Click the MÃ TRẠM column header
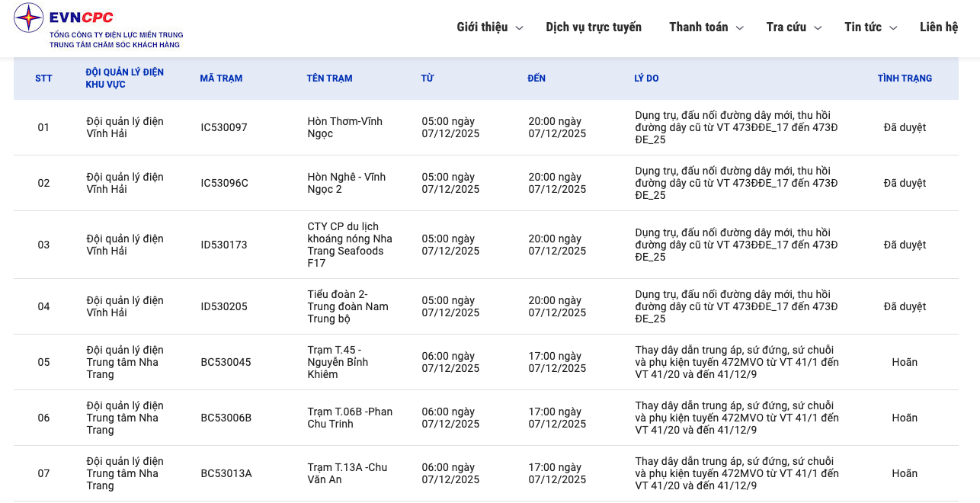 coord(221,78)
